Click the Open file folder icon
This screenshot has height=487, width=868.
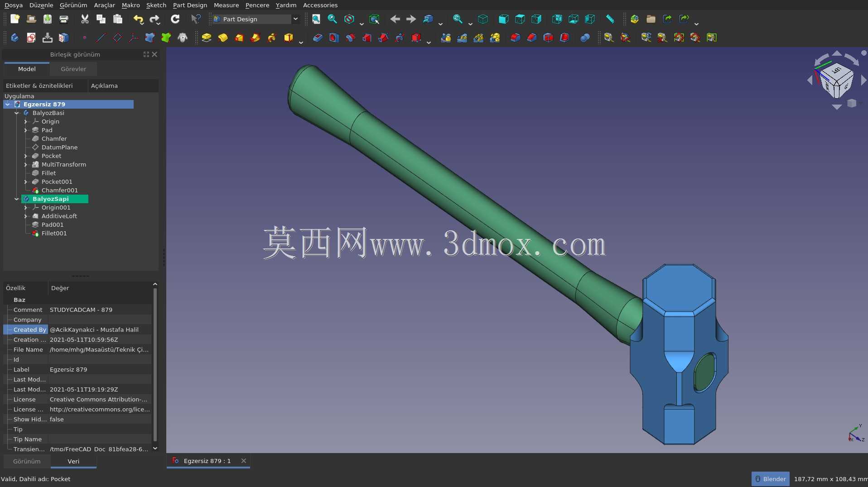31,19
